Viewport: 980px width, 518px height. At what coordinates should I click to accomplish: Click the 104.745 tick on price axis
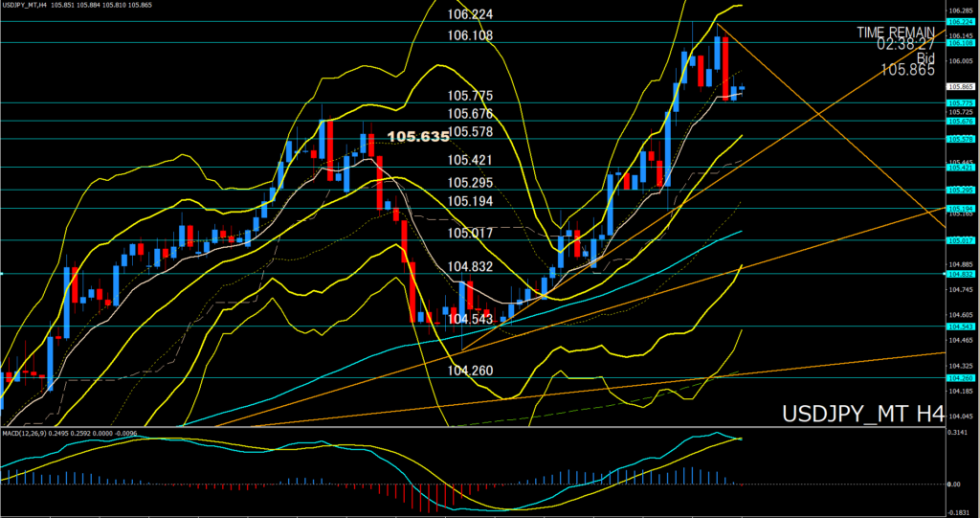tap(959, 290)
